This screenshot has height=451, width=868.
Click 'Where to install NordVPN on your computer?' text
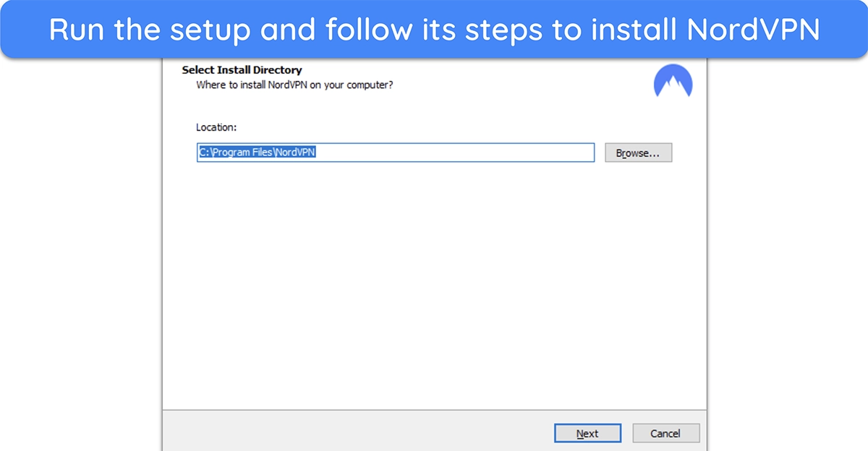pos(294,85)
